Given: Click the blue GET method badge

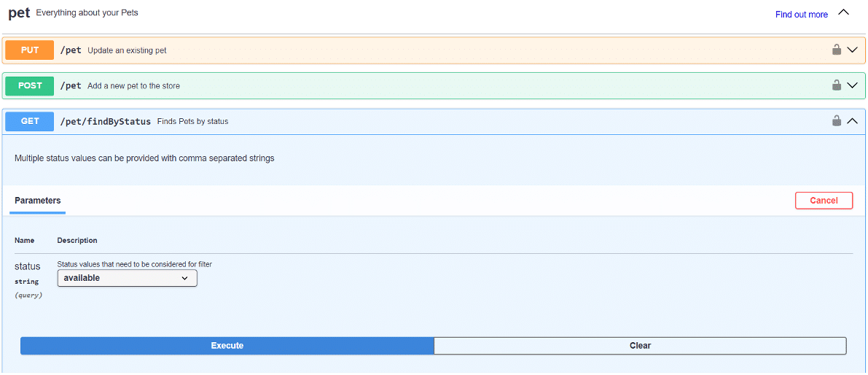Looking at the screenshot, I should click(30, 121).
